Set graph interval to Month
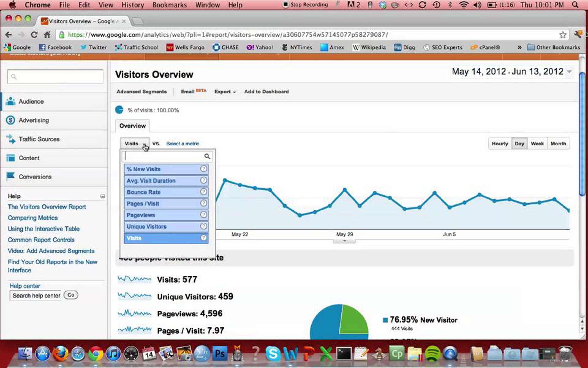The image size is (588, 368). coord(558,144)
